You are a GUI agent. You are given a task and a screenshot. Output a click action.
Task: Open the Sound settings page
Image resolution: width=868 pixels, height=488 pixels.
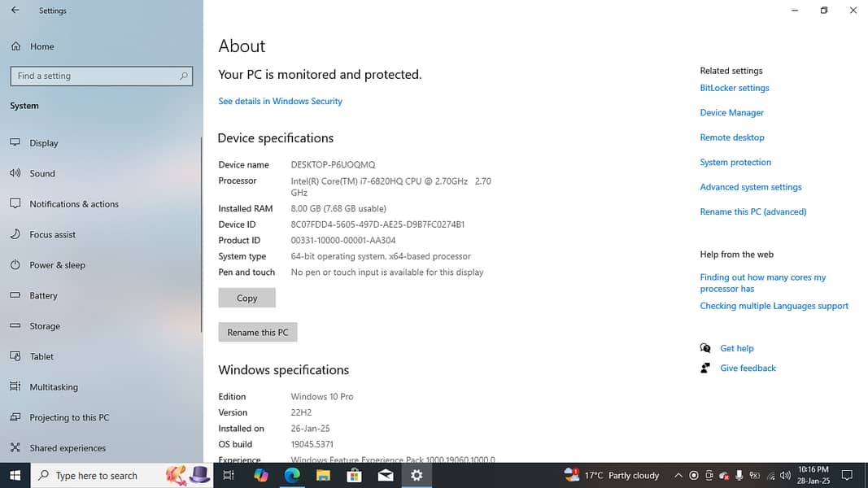click(42, 173)
